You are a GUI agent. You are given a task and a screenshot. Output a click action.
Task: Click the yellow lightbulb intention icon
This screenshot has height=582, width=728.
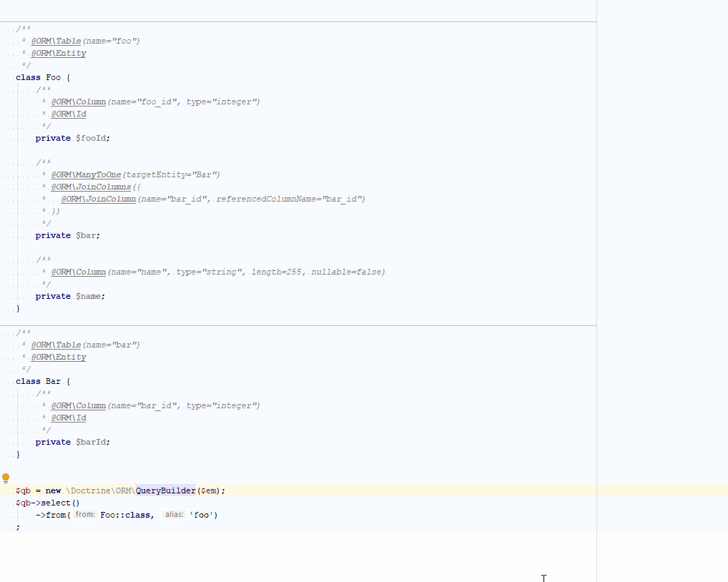(6, 478)
